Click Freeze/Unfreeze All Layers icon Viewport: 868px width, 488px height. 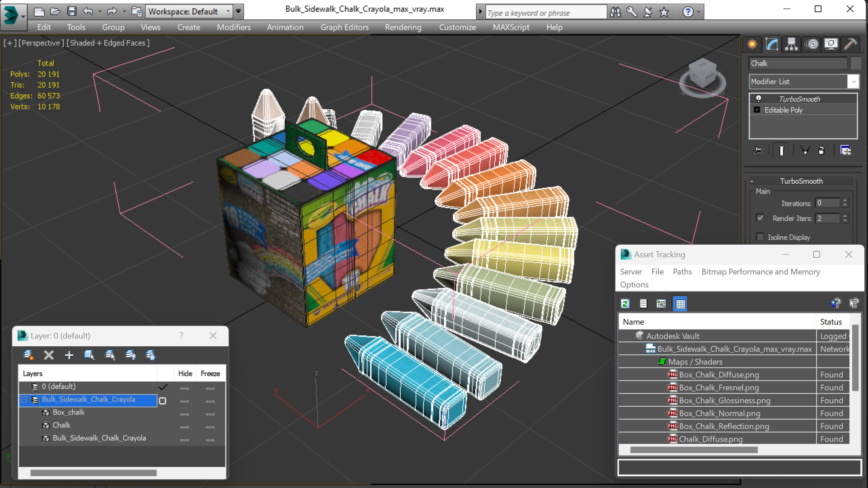[150, 355]
